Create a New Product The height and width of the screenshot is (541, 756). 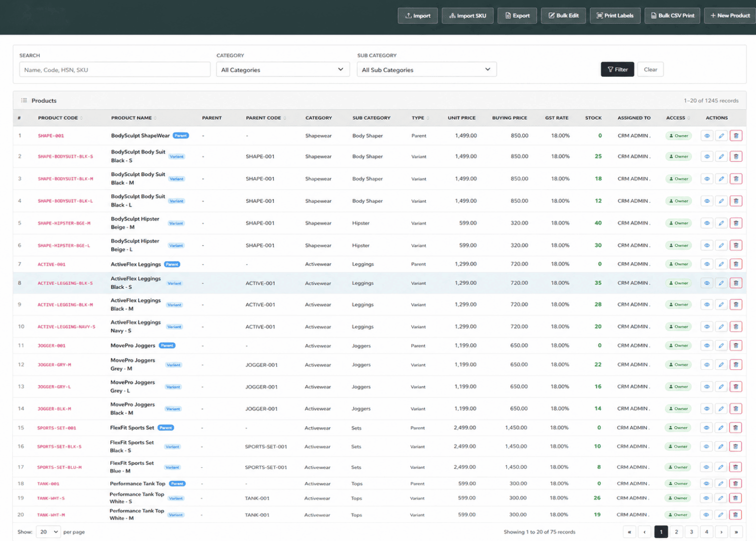(730, 16)
